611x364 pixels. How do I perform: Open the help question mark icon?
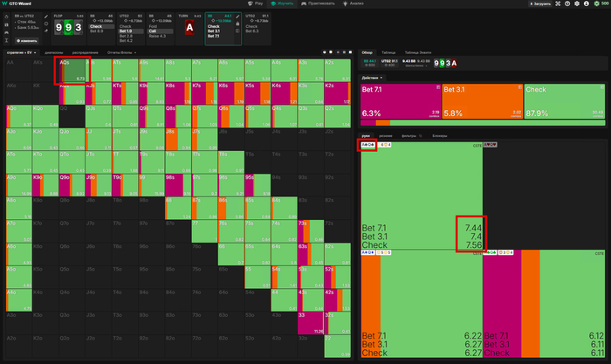[567, 3]
